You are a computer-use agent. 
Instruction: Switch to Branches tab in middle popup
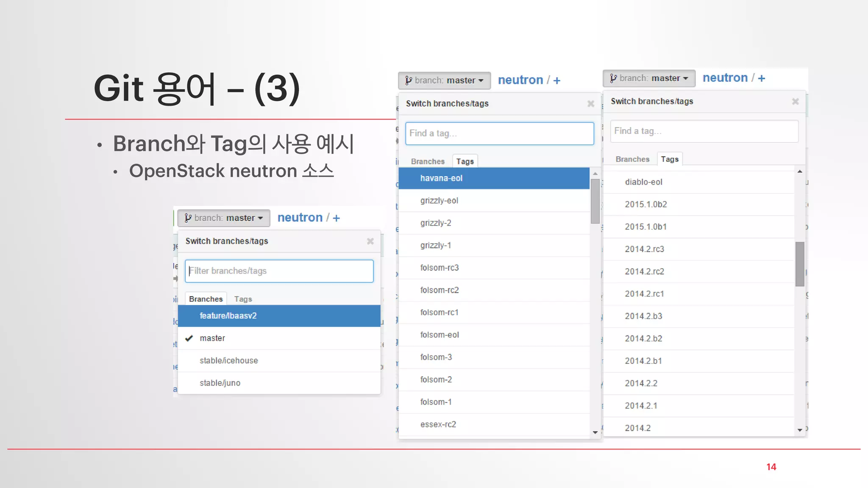[427, 161]
